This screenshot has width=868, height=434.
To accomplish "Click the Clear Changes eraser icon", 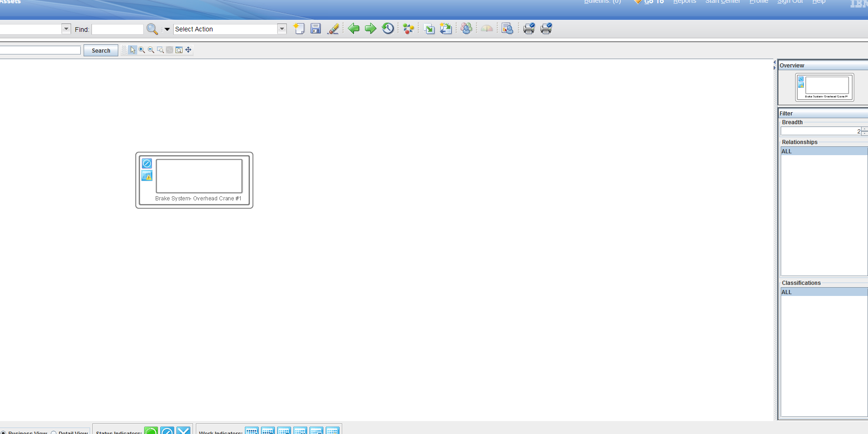I will [333, 29].
